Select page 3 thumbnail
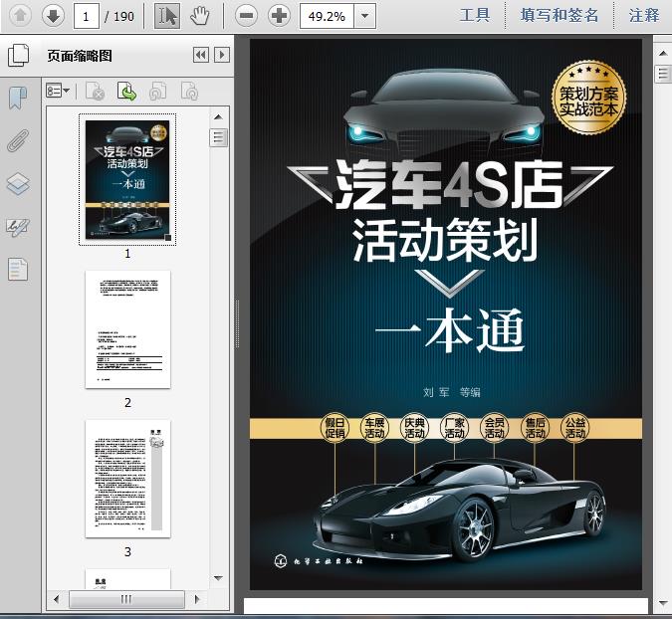 127,479
